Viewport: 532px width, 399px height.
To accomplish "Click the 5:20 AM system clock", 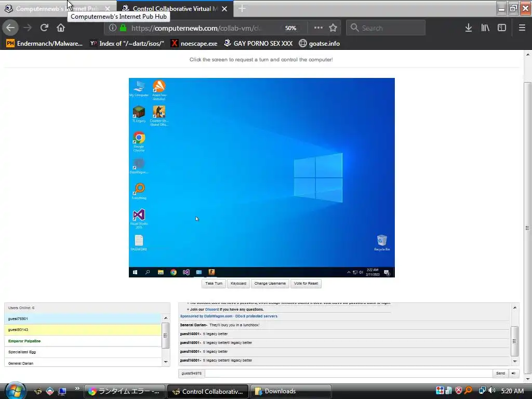I will [512, 391].
